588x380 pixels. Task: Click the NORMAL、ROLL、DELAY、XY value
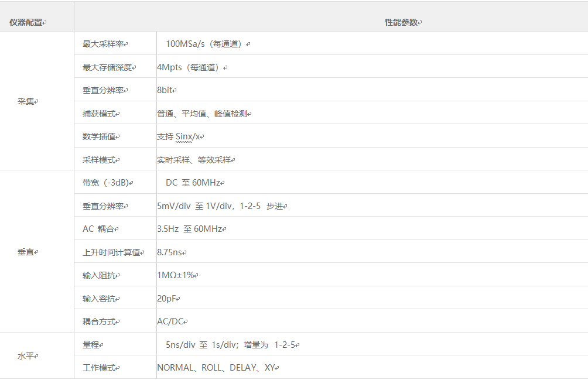point(216,368)
